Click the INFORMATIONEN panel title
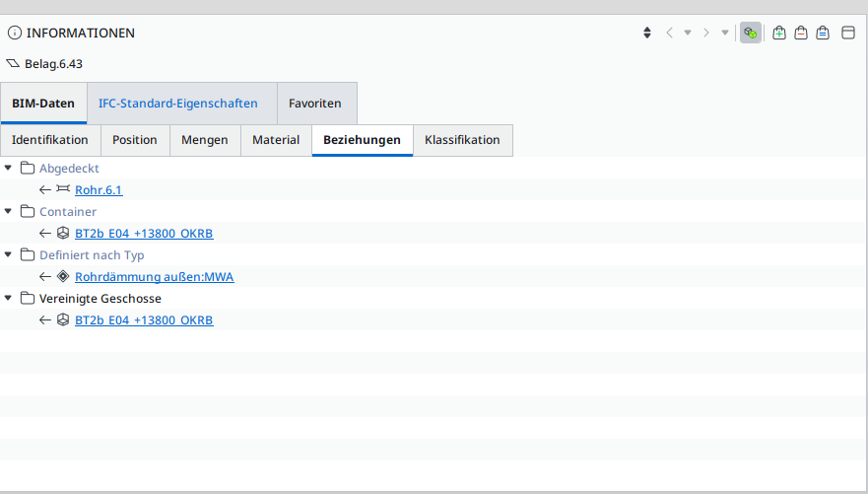The height and width of the screenshot is (494, 868). coord(81,34)
